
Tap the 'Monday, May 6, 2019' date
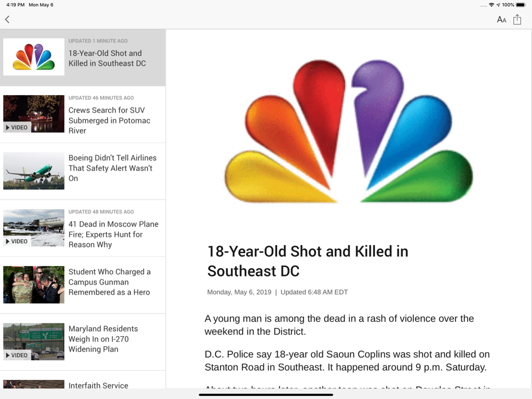coord(239,292)
